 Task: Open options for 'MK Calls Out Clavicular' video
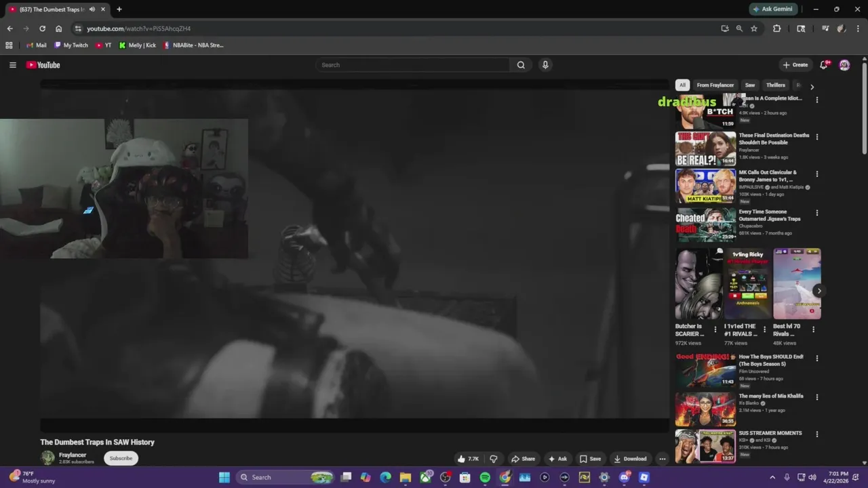pyautogui.click(x=816, y=174)
